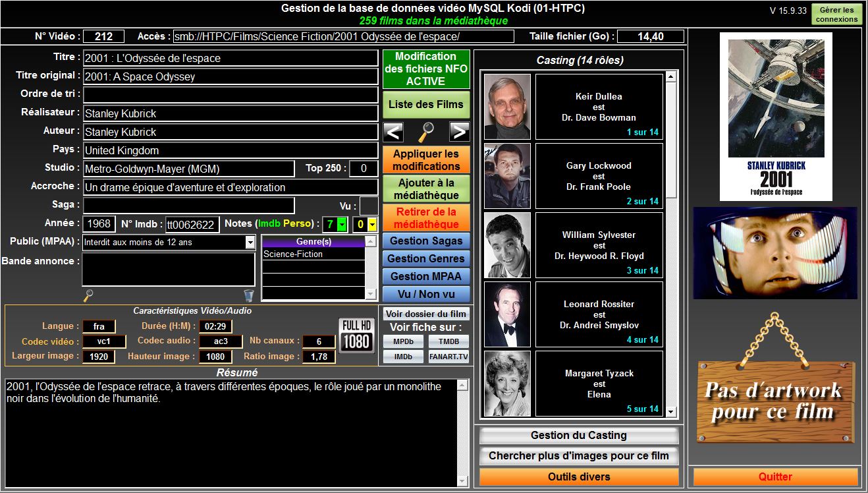Viewport: 868px width, 493px height.
Task: Edit the Pays field 'United Kingdom'
Action: click(231, 150)
